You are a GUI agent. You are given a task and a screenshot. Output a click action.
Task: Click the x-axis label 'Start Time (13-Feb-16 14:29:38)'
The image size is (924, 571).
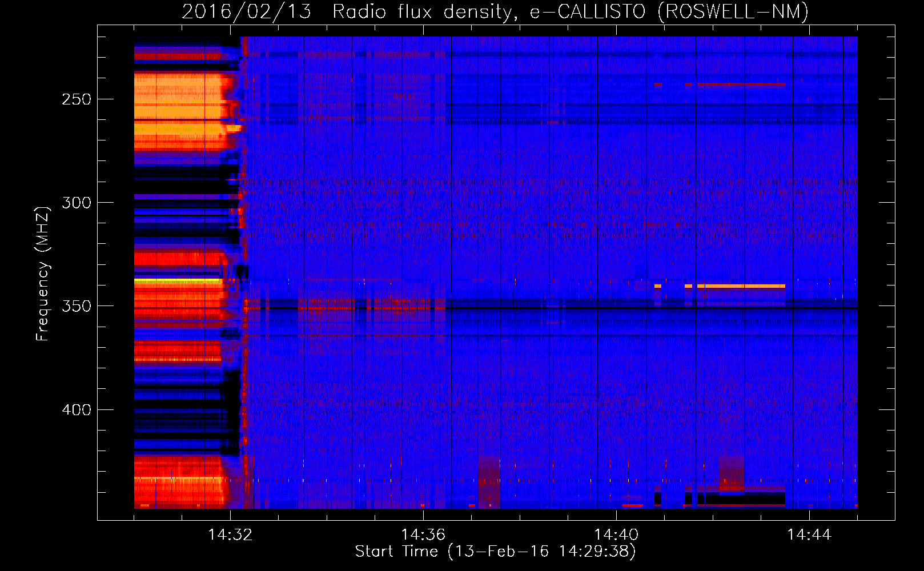click(495, 552)
